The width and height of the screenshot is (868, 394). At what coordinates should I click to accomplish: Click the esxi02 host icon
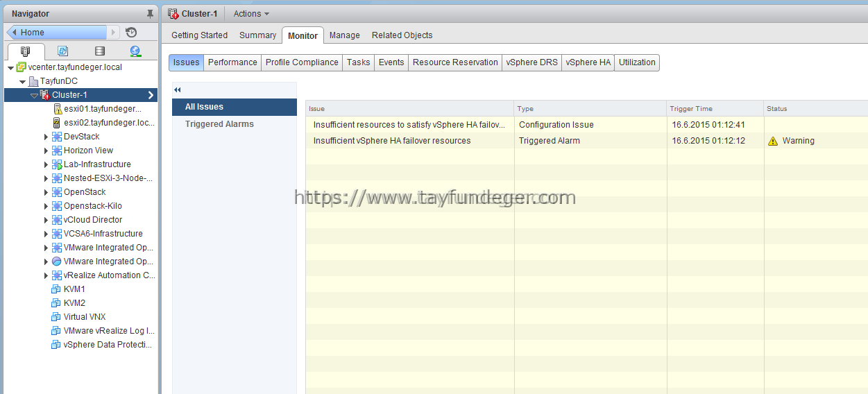point(57,123)
